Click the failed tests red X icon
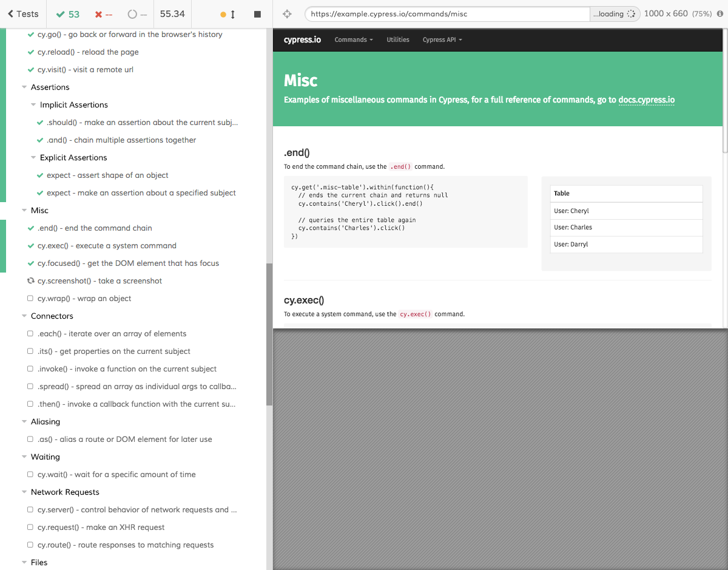Screen dimensions: 728x570 click(x=98, y=14)
